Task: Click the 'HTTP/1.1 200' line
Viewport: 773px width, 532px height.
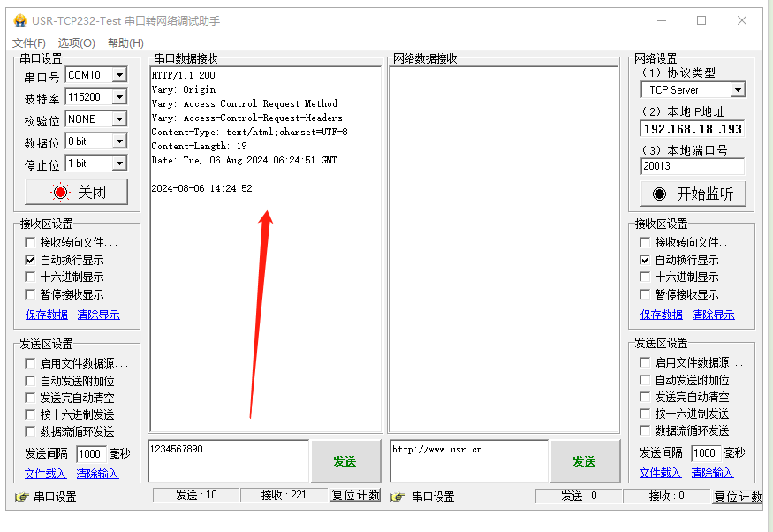Action: [x=184, y=75]
